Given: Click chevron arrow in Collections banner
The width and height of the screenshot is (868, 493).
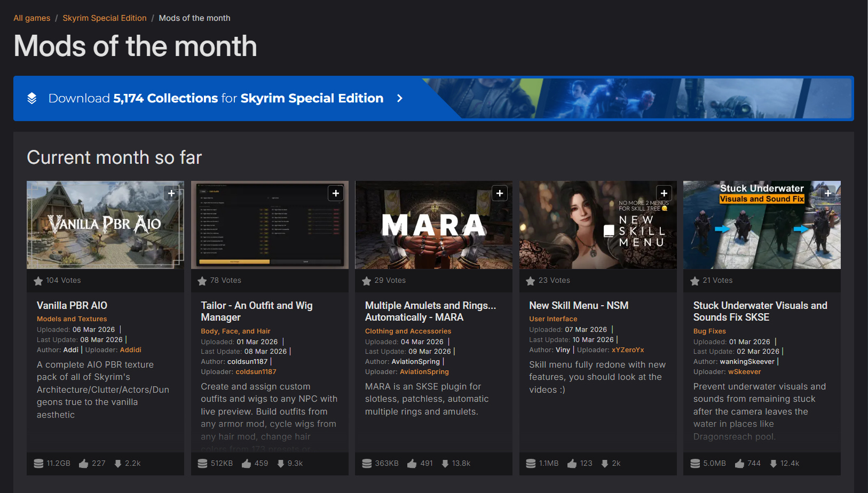Looking at the screenshot, I should point(400,98).
